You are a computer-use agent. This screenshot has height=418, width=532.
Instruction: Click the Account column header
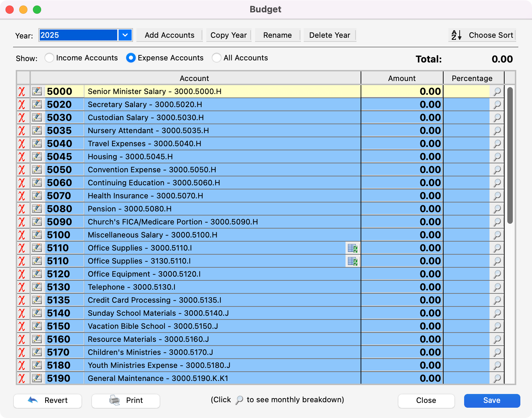point(194,78)
